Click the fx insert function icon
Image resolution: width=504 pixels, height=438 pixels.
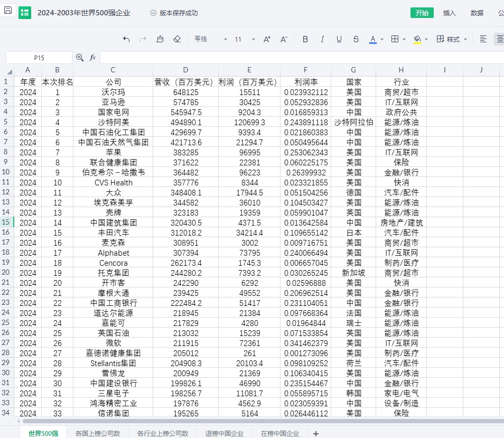92,58
